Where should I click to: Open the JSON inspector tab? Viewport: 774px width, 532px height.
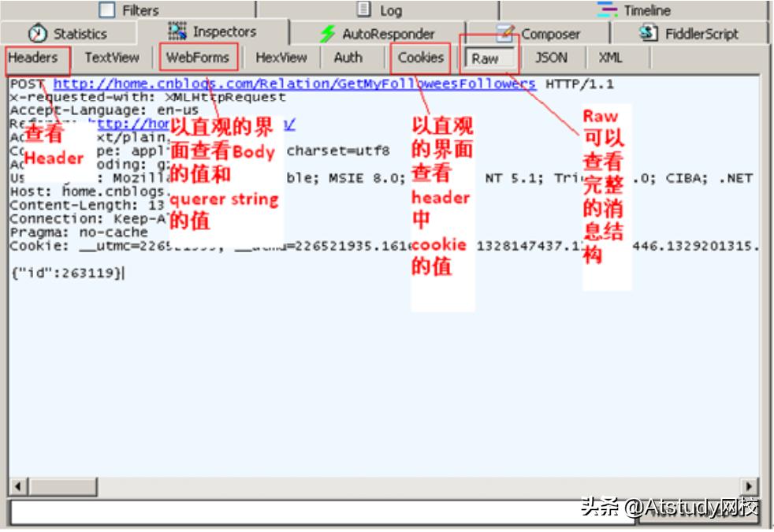553,58
